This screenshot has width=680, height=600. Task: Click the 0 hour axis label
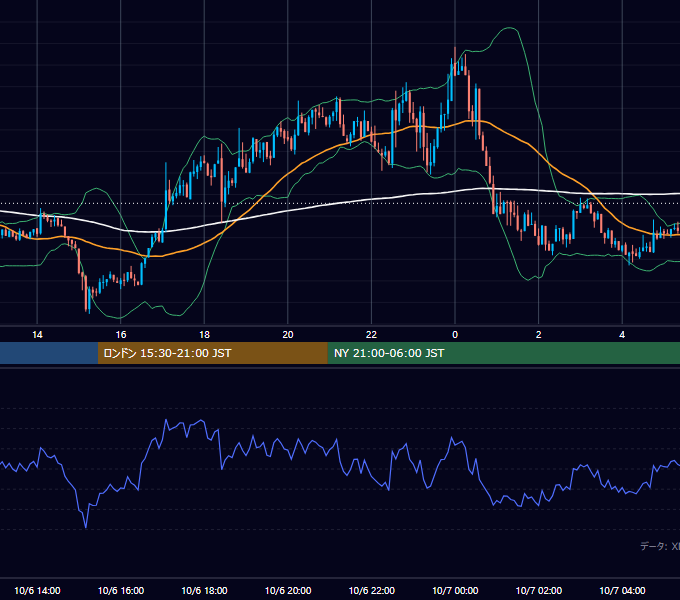[x=455, y=335]
